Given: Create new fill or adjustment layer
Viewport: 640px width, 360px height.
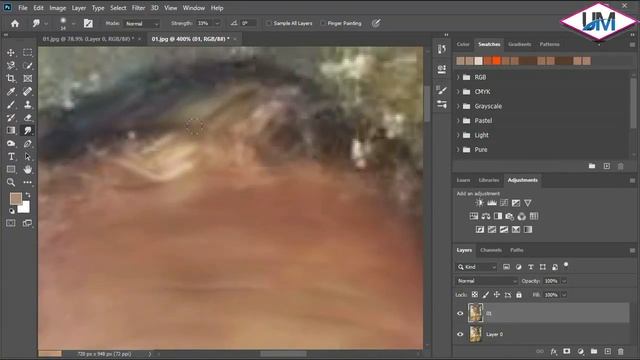Looking at the screenshot, I should pyautogui.click(x=580, y=351).
